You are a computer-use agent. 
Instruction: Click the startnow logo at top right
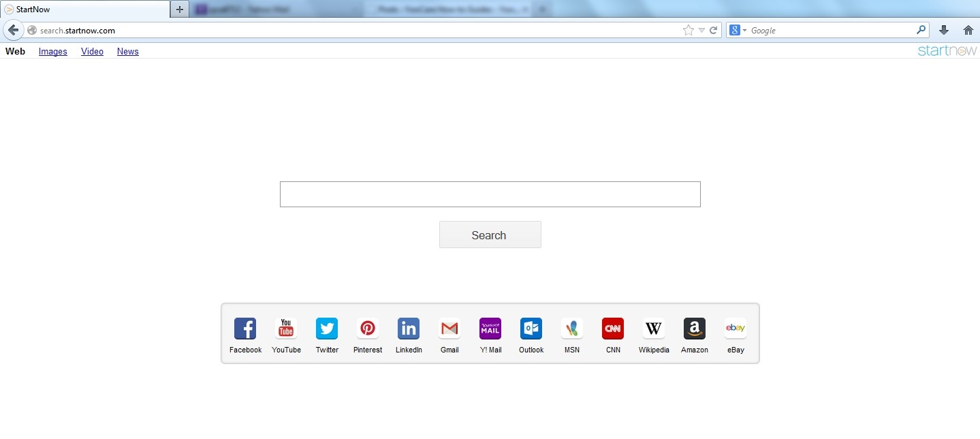click(x=947, y=50)
